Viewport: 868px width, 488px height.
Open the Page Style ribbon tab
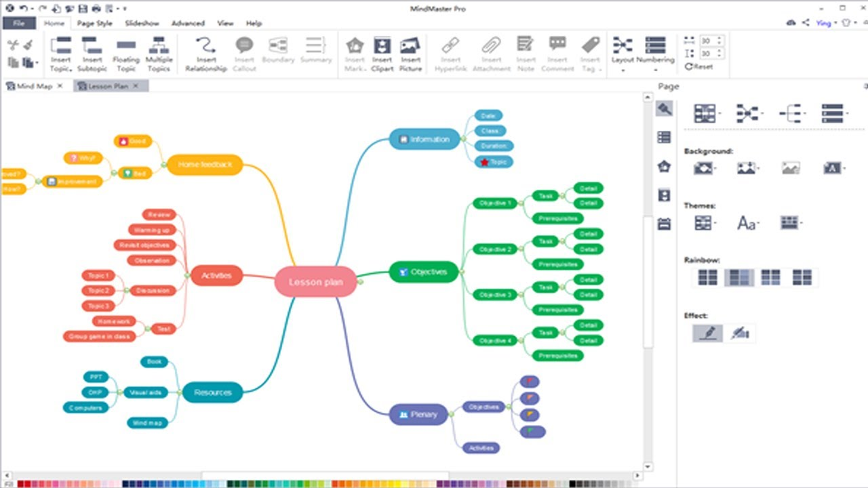tap(94, 23)
